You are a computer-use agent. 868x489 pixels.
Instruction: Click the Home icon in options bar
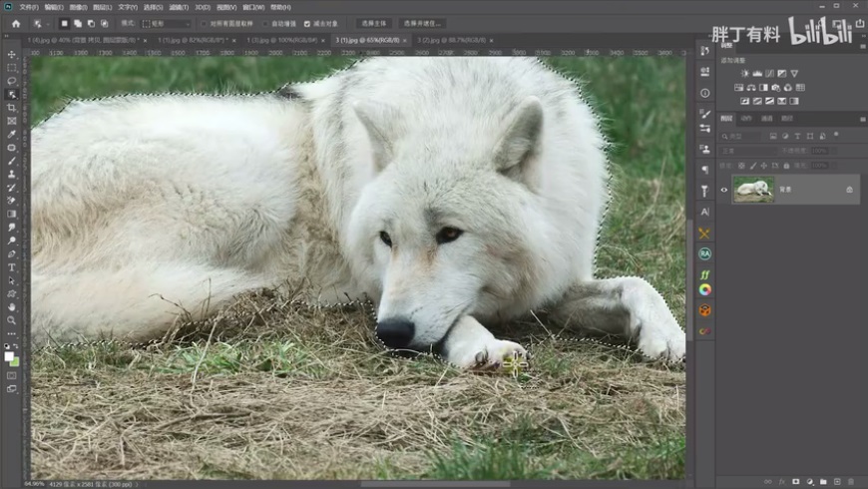click(x=16, y=23)
